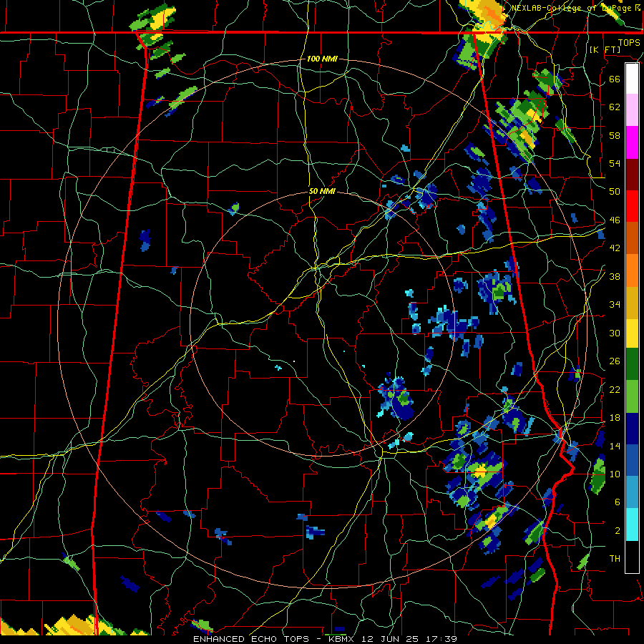The image size is (644, 644).
Task: Click the dark red legend swatch
Action: [x=632, y=175]
